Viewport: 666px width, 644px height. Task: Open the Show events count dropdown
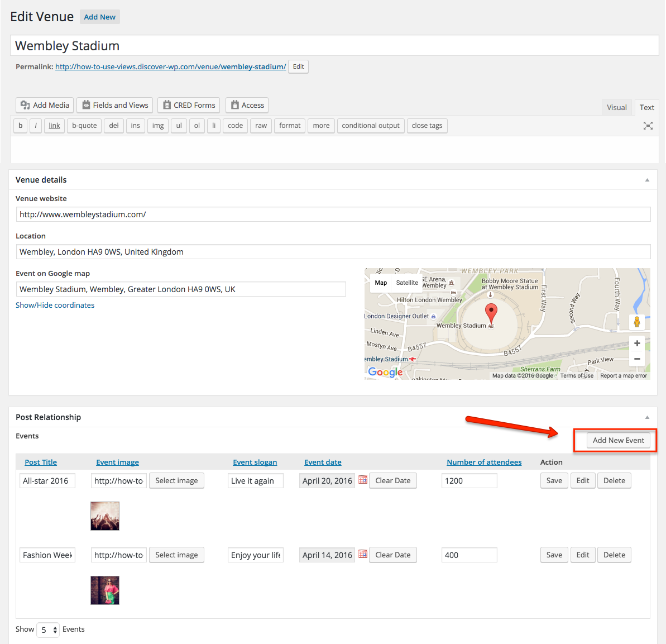coord(48,629)
